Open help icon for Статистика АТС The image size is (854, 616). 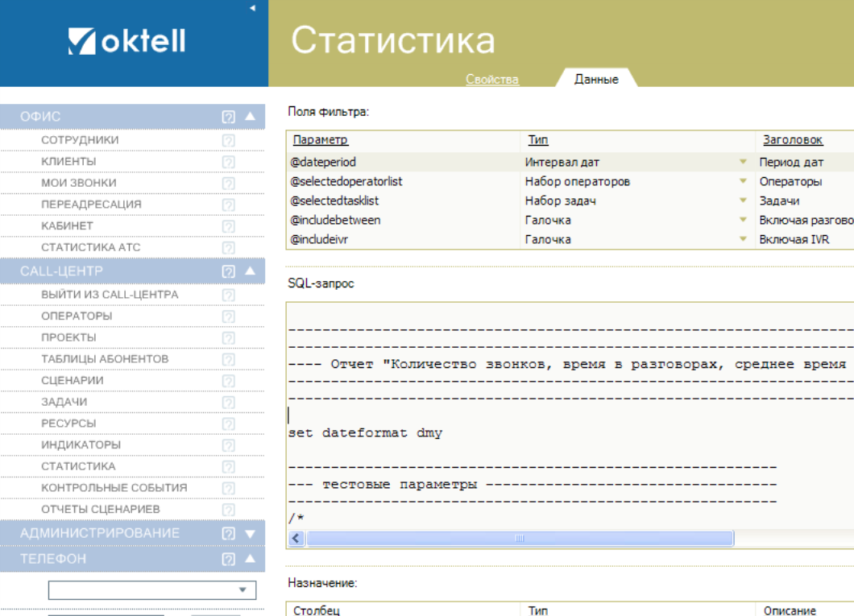tap(228, 248)
